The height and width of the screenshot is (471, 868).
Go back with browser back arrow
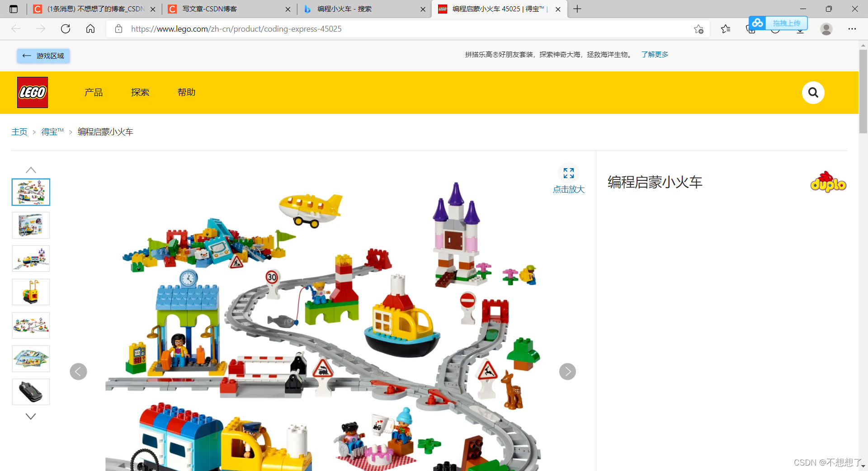(16, 29)
